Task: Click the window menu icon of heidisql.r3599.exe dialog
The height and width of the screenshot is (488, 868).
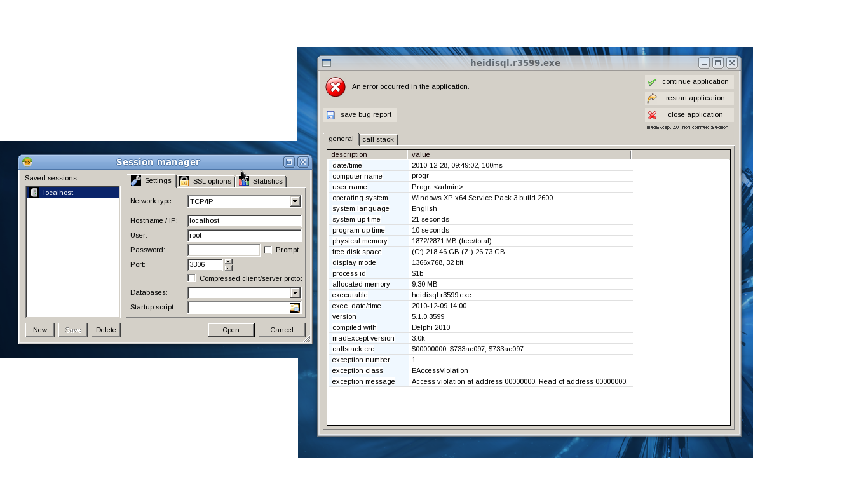Action: (327, 63)
